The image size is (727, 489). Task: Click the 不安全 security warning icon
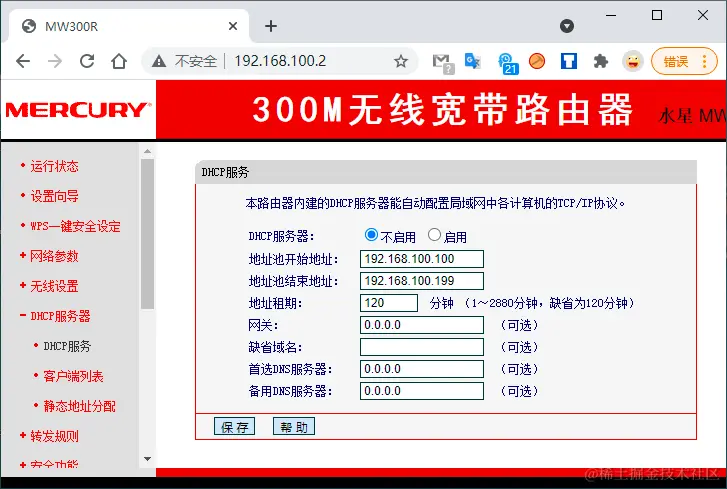pyautogui.click(x=159, y=61)
